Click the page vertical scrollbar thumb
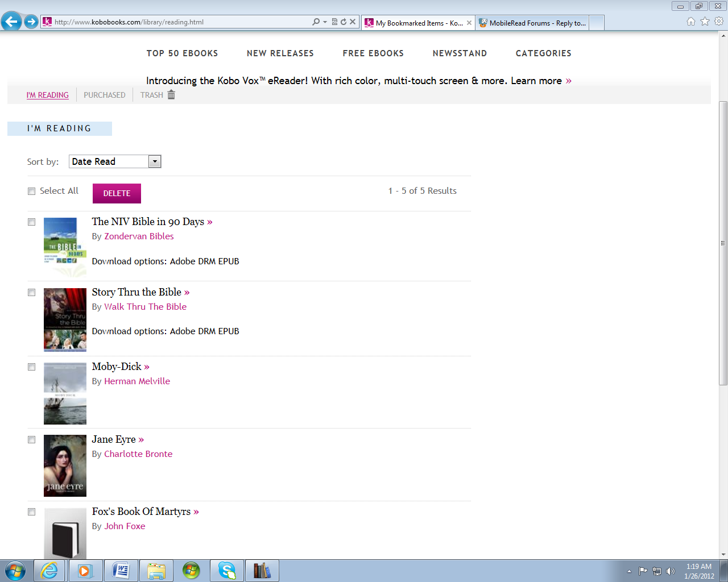The image size is (728, 582). [723, 243]
